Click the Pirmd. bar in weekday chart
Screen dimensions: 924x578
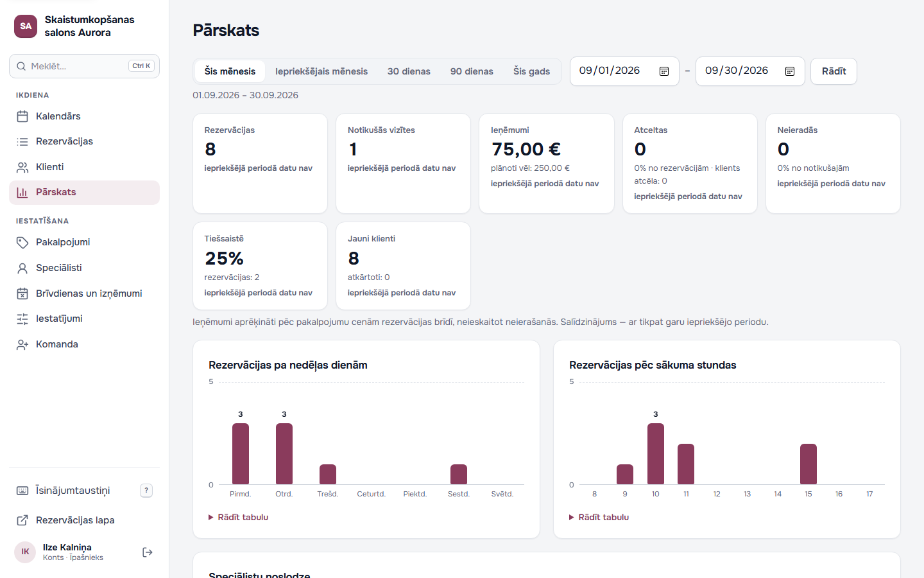pos(241,453)
